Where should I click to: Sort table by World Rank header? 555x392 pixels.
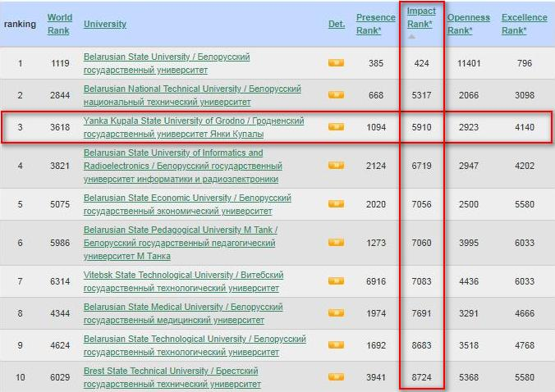pyautogui.click(x=59, y=24)
